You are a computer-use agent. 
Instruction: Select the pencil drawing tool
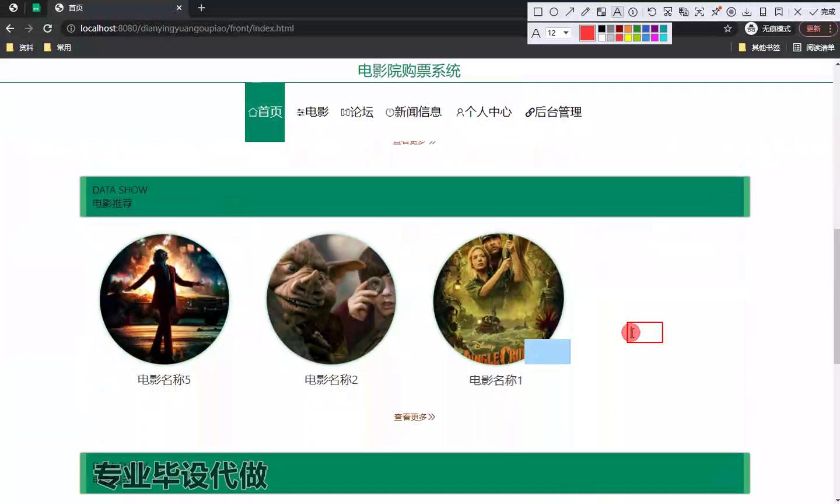point(586,12)
